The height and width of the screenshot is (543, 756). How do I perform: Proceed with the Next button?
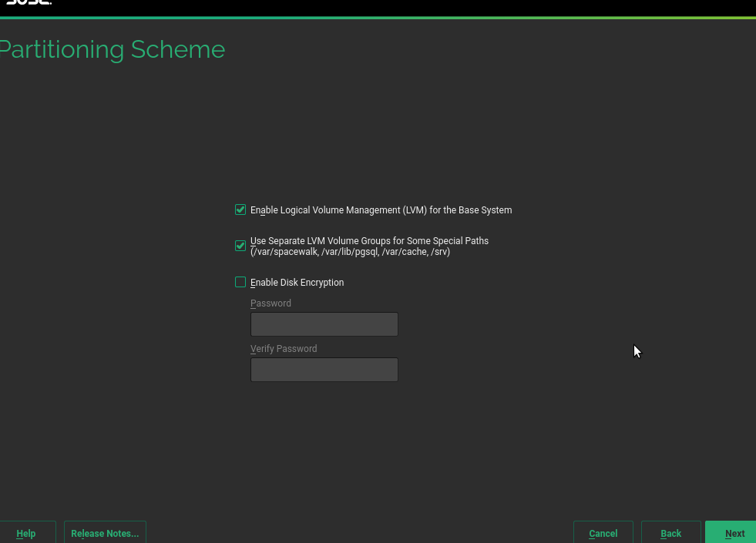[733, 533]
